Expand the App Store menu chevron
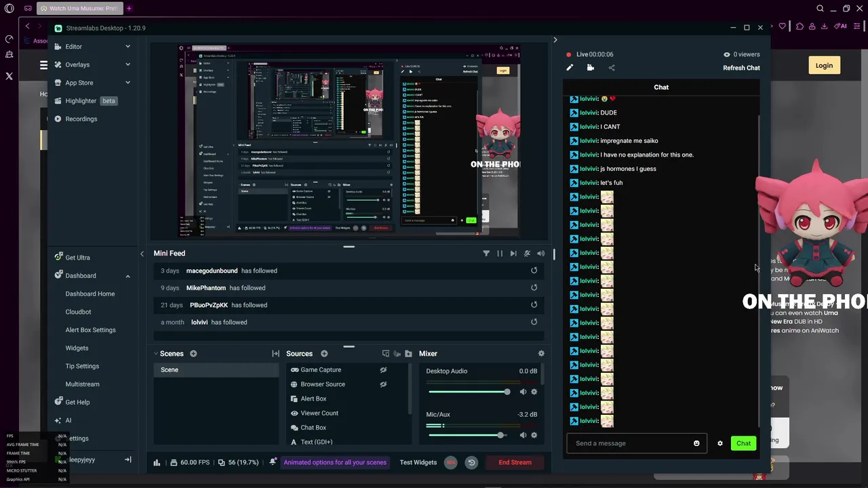 pyautogui.click(x=127, y=83)
